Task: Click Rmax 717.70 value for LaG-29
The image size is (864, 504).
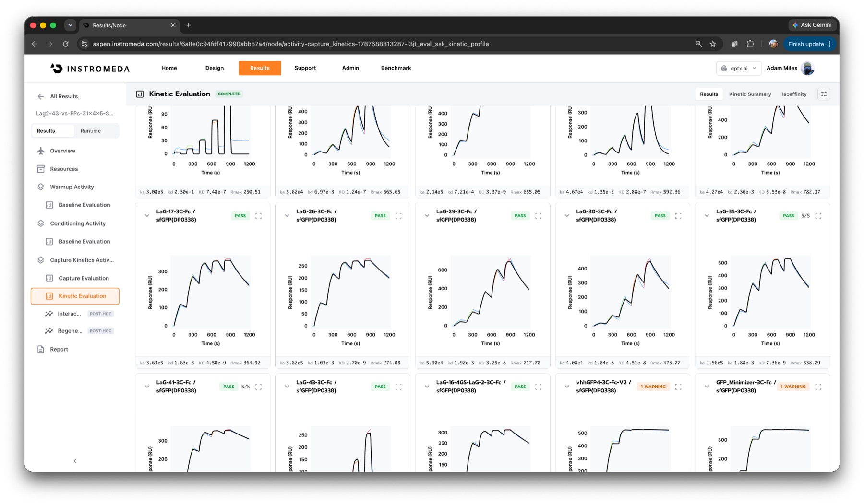Action: point(525,363)
